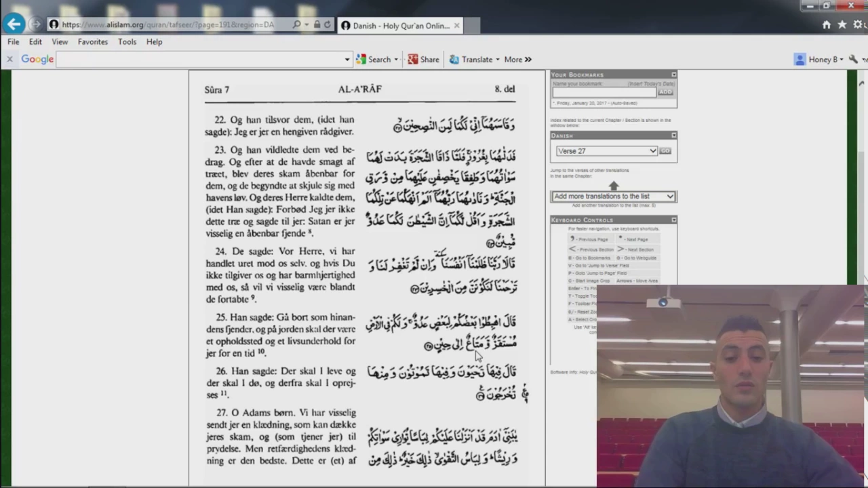The image size is (868, 488).
Task: Click the search magnifier in address bar
Action: pos(296,25)
